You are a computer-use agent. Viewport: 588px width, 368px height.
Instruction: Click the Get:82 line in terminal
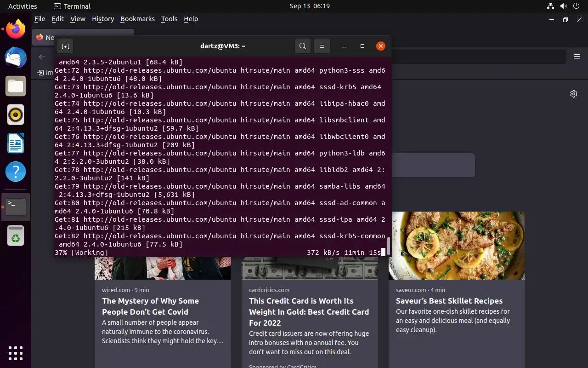(220, 240)
